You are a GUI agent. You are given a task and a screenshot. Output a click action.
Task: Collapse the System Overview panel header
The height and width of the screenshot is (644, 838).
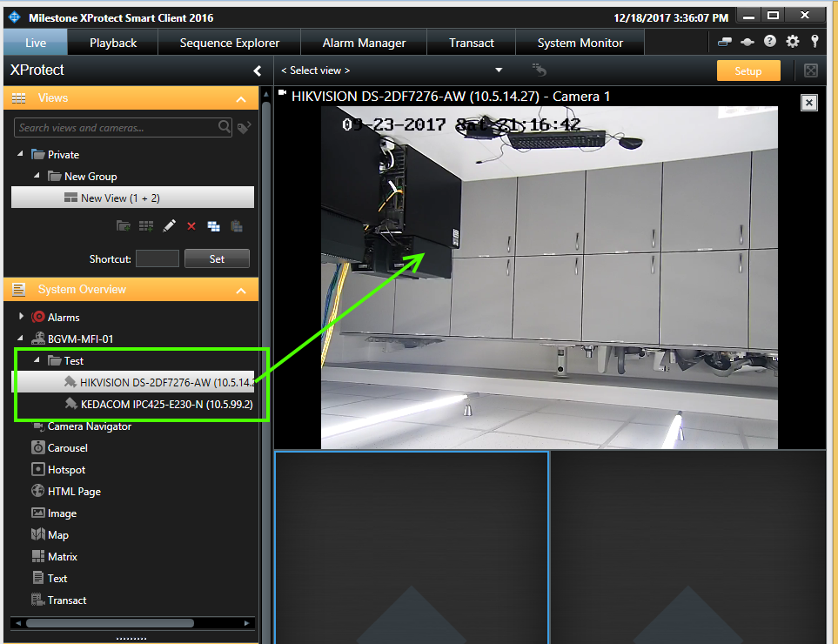pos(241,288)
